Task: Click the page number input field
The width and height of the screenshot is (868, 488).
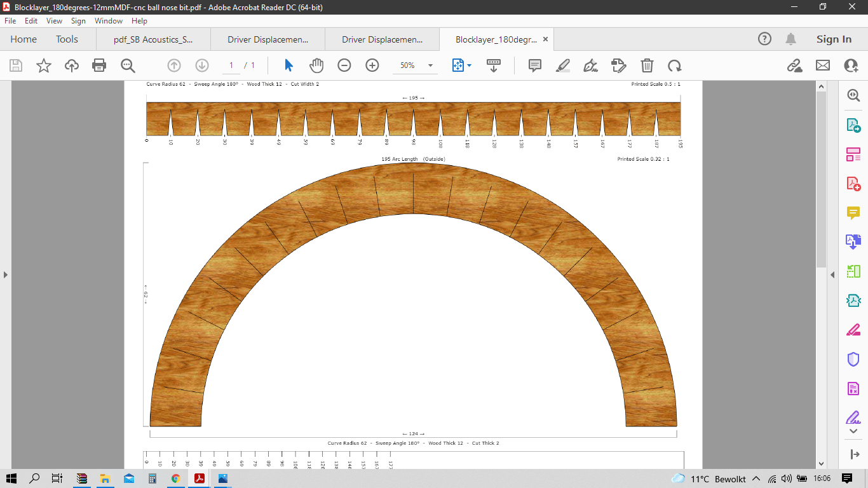Action: pos(231,65)
